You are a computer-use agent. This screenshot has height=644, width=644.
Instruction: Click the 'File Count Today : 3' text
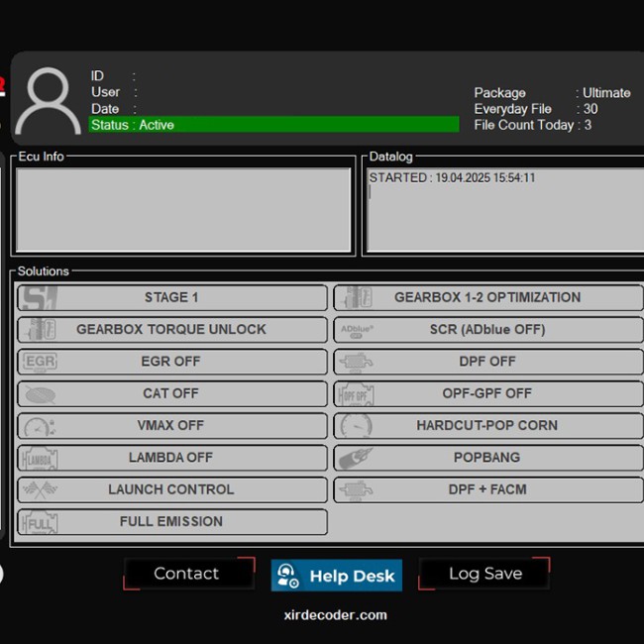click(x=533, y=125)
